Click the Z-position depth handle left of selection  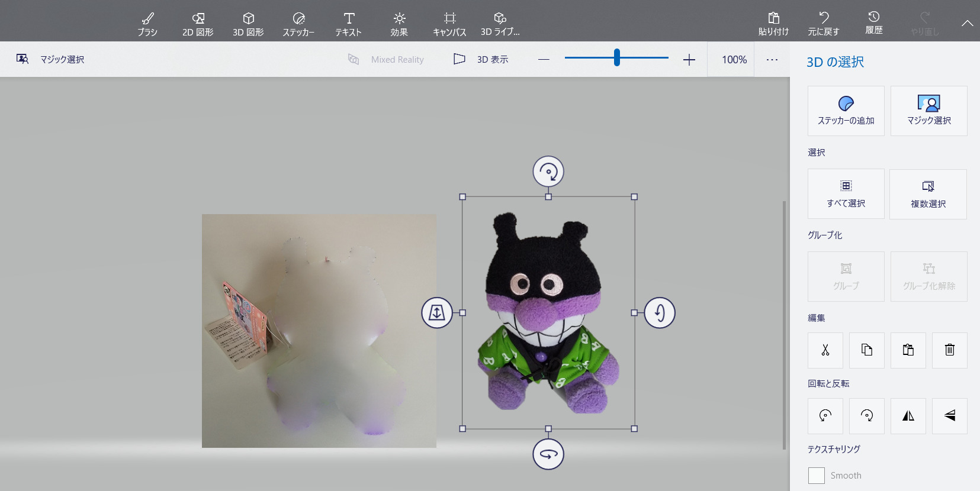coord(437,312)
